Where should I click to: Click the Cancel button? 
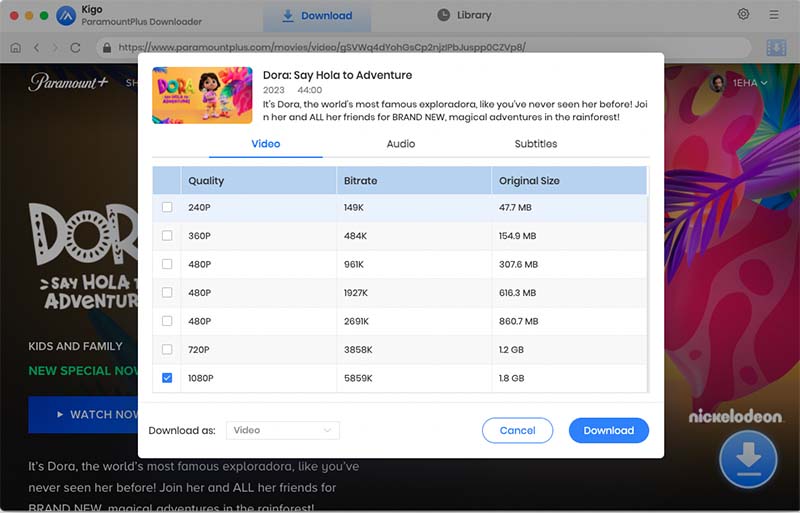(x=517, y=430)
